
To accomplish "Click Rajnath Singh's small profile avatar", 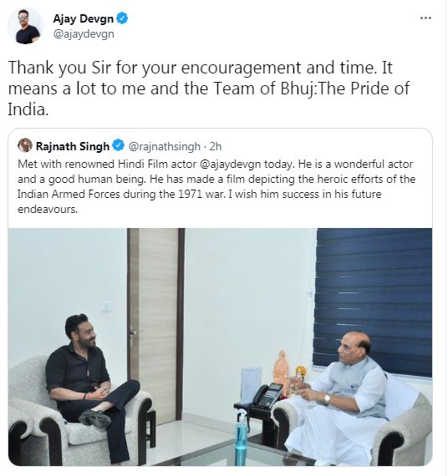I will tap(25, 145).
